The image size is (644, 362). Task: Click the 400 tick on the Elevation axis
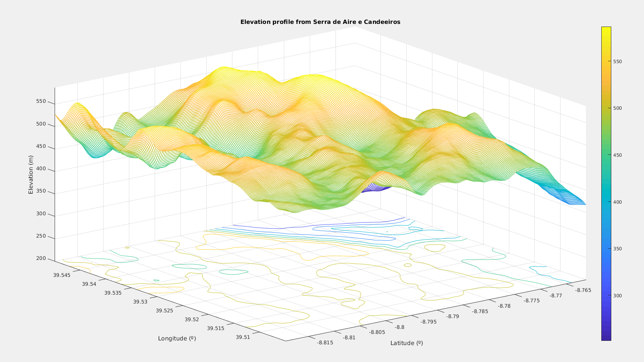pos(41,169)
